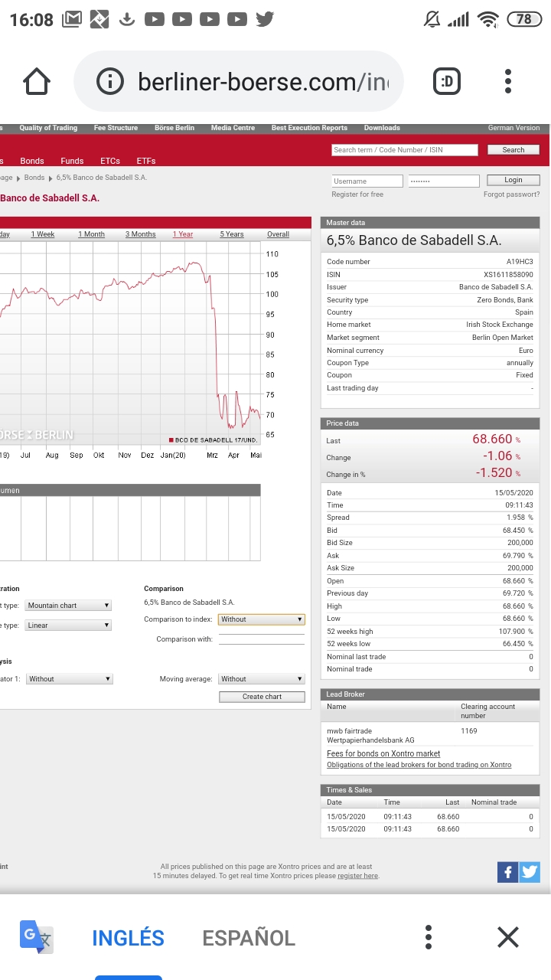Tap Gmail notification icon in status bar
Viewport: 551px width, 980px height.
[71, 19]
